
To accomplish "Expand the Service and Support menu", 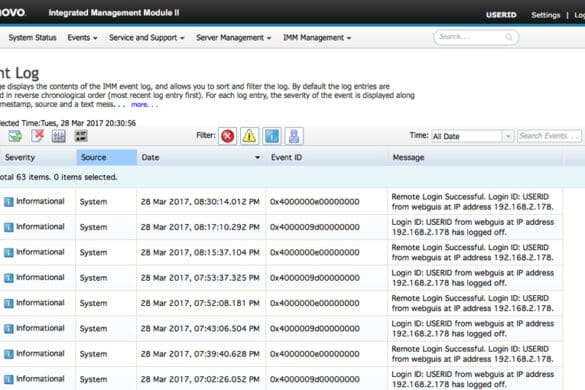I will point(147,38).
